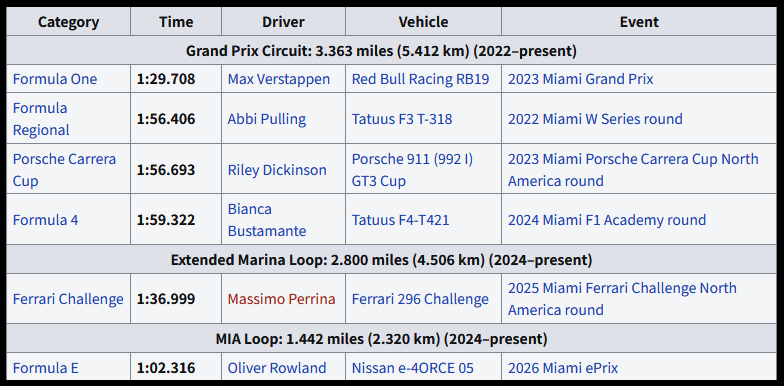Open the red Massimo Perrina link

(x=282, y=299)
